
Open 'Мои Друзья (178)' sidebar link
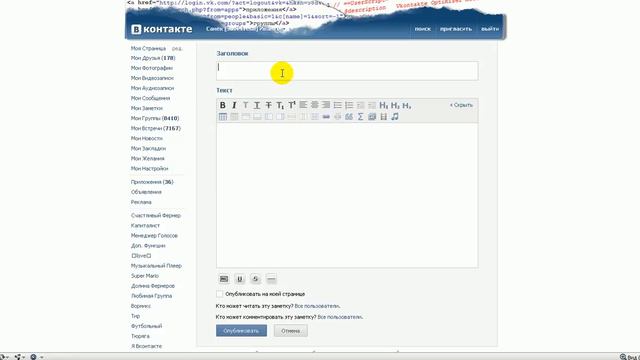[153, 58]
